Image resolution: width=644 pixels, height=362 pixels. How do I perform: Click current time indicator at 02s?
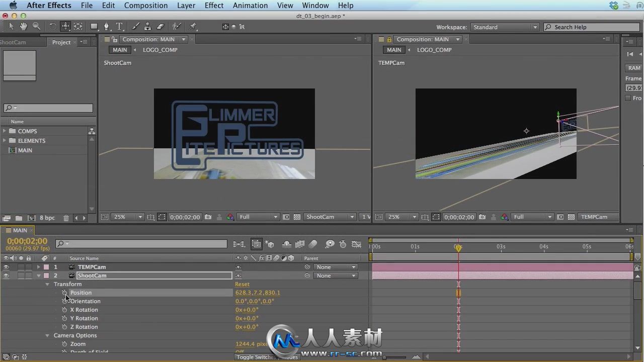tap(458, 247)
